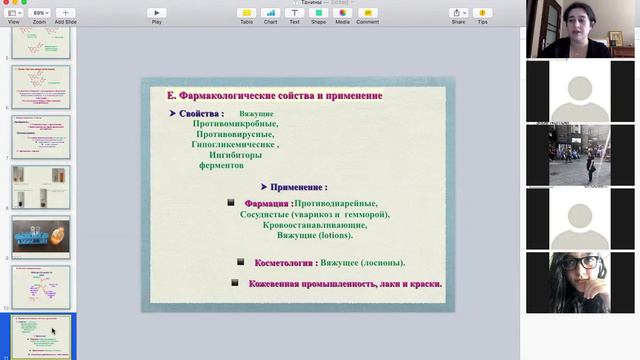
Task: Add a Comment to the slide
Action: (x=367, y=13)
